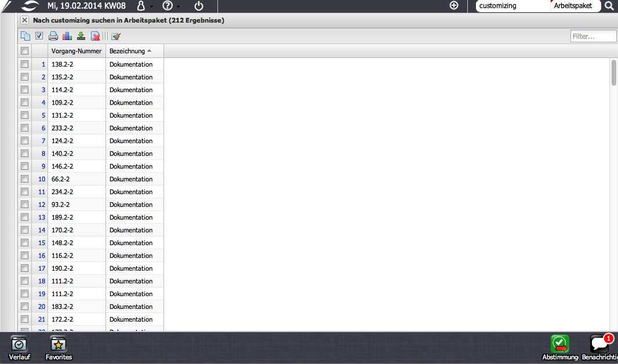
Task: Open row number 5 link
Action: point(43,115)
